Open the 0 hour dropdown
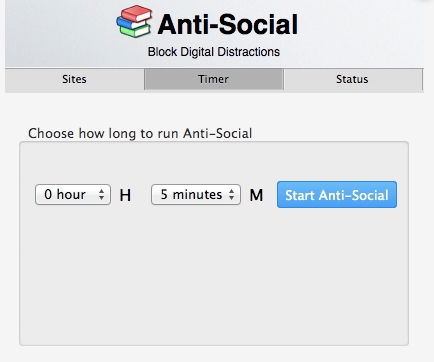 tap(73, 195)
